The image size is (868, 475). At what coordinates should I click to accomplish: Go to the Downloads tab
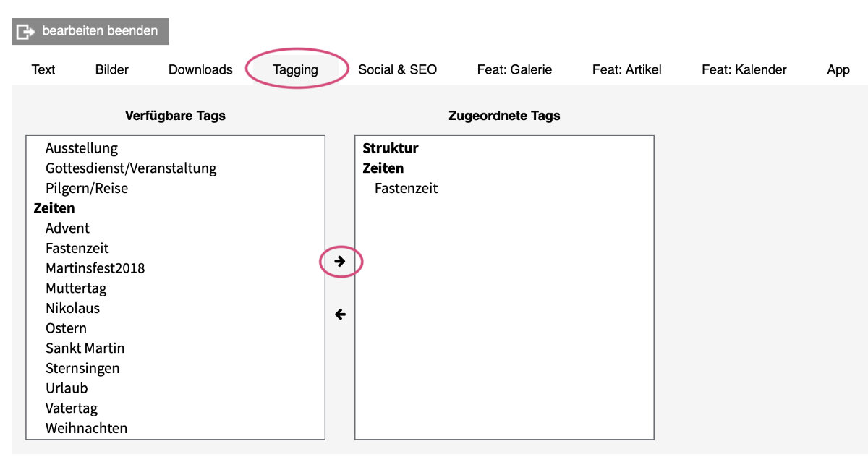pyautogui.click(x=200, y=69)
